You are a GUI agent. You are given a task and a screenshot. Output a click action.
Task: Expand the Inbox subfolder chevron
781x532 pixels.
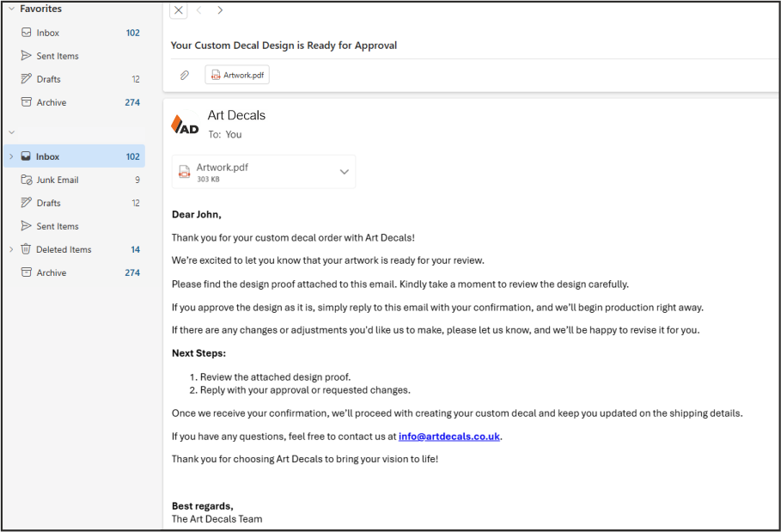(11, 157)
